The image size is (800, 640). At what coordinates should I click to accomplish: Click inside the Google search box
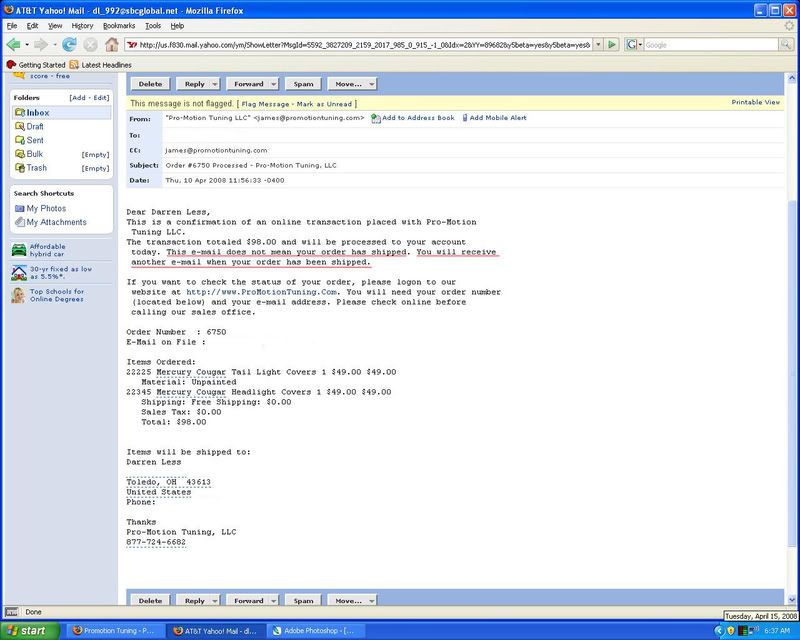tap(711, 45)
